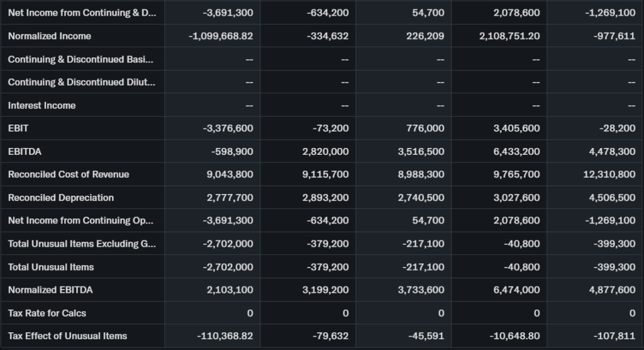Image resolution: width=644 pixels, height=350 pixels.
Task: Click the Normalized Income value 2,108,751.20
Action: pos(509,36)
